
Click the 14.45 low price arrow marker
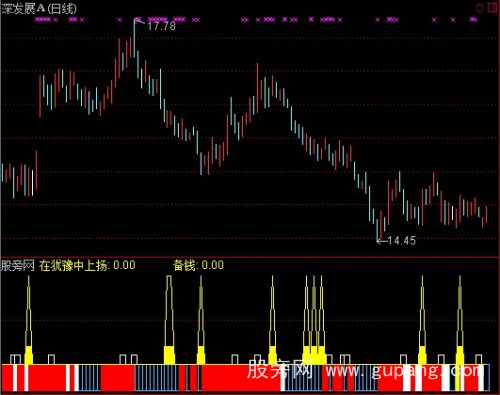(396, 240)
